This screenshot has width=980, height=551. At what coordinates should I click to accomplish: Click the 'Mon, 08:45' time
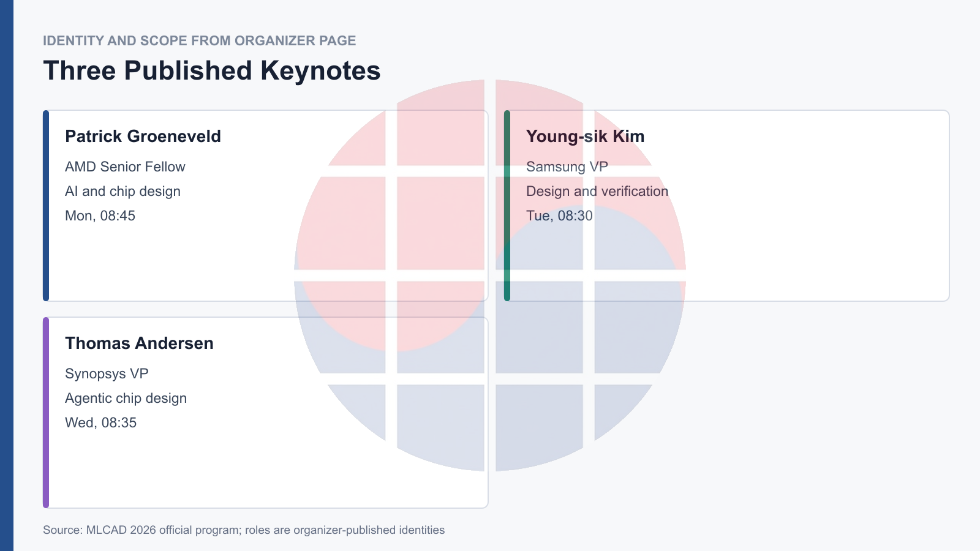click(100, 216)
